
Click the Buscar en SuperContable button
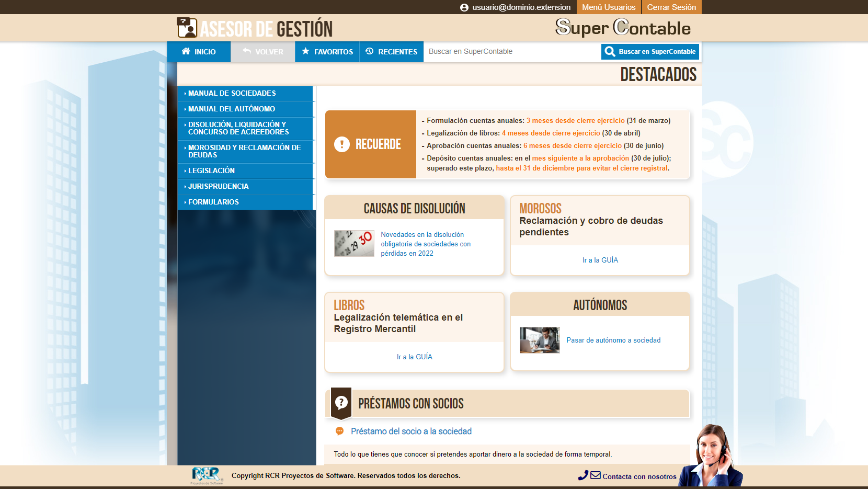[x=650, y=52]
